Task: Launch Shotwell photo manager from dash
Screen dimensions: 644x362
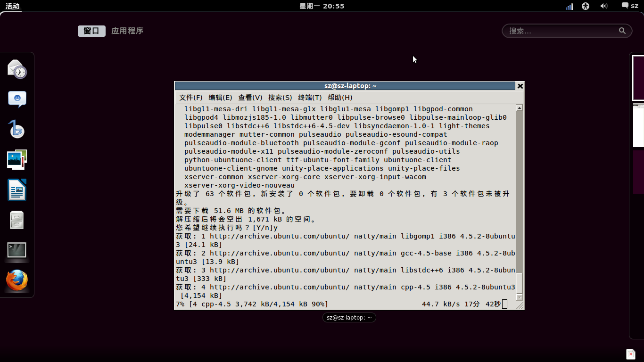Action: (17, 160)
